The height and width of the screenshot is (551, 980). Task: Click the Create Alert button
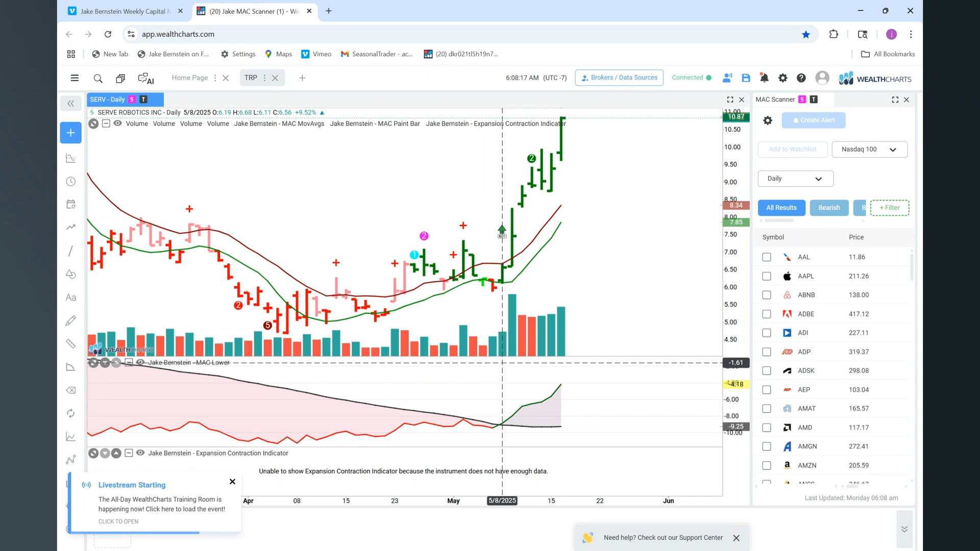coord(814,120)
